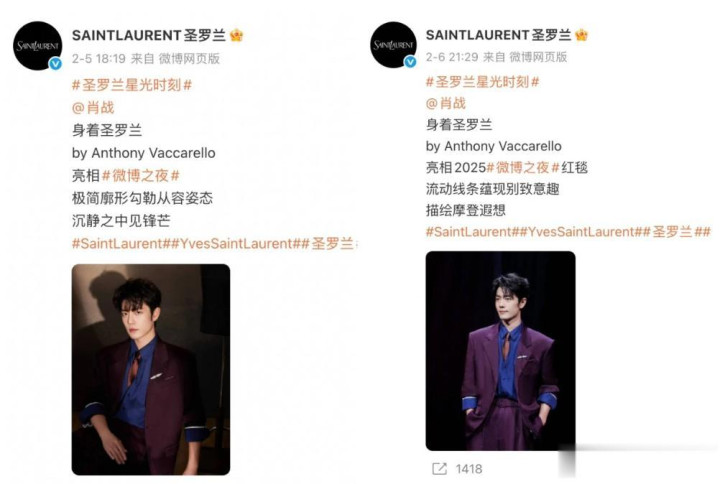Enlarge the right post's standing stage photo
The width and height of the screenshot is (720, 484).
pos(501,351)
